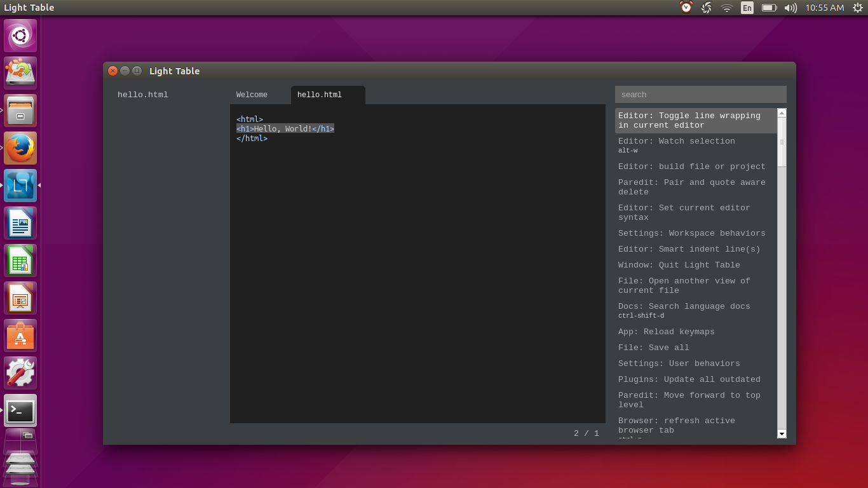Image resolution: width=868 pixels, height=488 pixels.
Task: Switch to the Welcome tab
Action: pos(252,95)
